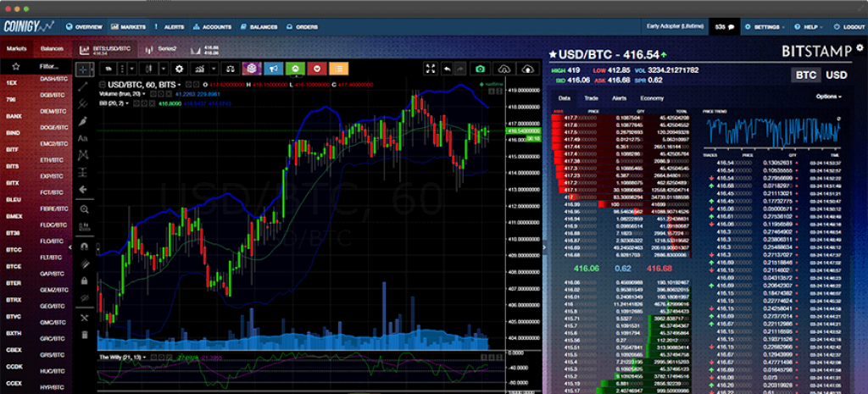Click the green up-arrow toolbar button
This screenshot has width=868, height=394.
click(x=295, y=69)
